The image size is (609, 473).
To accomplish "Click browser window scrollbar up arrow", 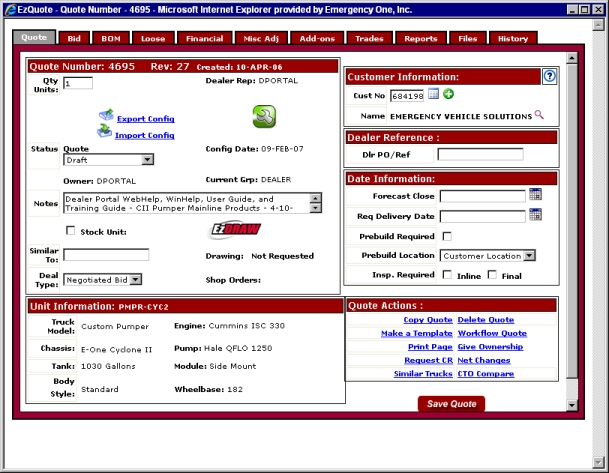I will (x=598, y=25).
